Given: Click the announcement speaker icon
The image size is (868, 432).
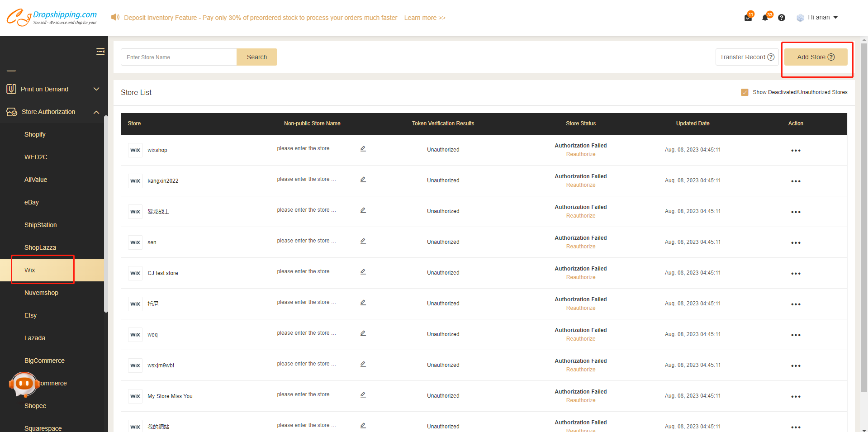Looking at the screenshot, I should pos(115,17).
